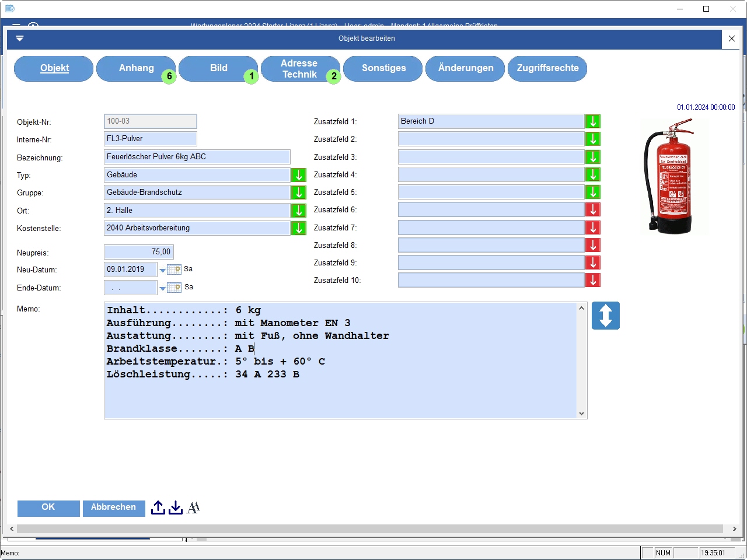
Task: Open the font size icon
Action: click(x=193, y=508)
